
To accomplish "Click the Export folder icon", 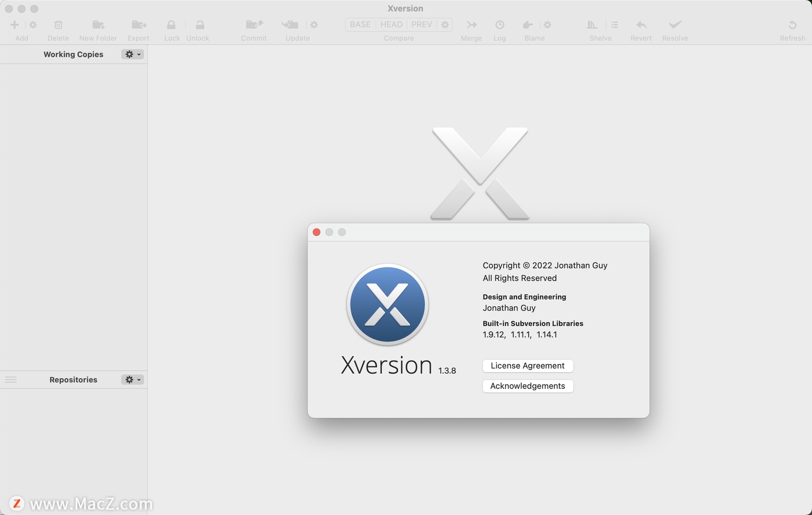I will [x=139, y=25].
